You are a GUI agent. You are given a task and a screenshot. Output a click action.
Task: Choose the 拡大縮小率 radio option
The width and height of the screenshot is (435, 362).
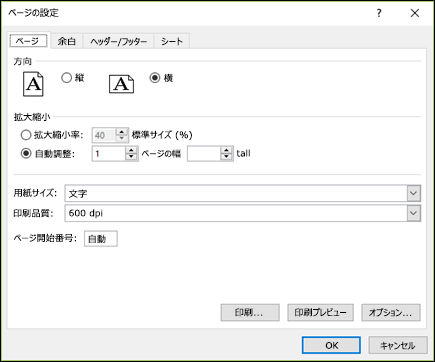pyautogui.click(x=26, y=135)
